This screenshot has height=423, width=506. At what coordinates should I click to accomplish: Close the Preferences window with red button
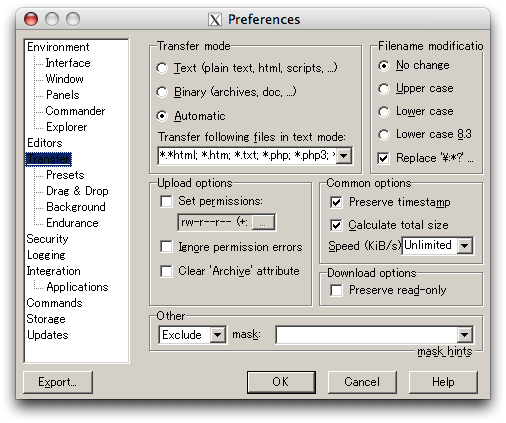[31, 19]
